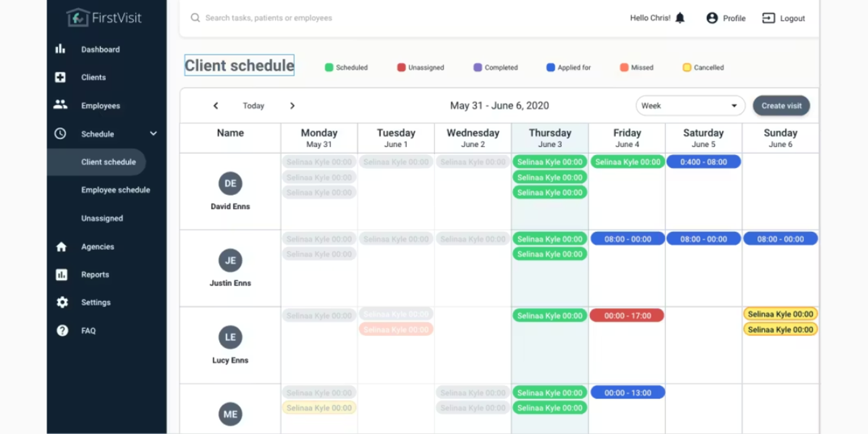The width and height of the screenshot is (868, 434).
Task: Click the Settings gear icon
Action: (x=62, y=302)
